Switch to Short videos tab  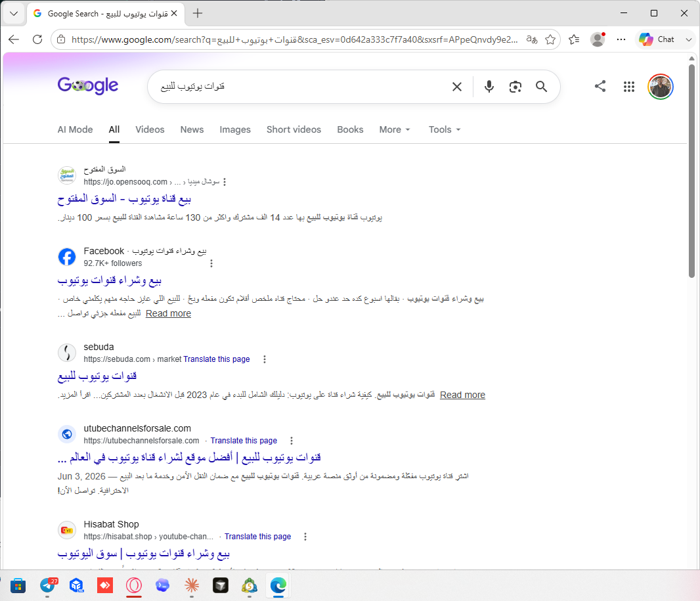[294, 129]
